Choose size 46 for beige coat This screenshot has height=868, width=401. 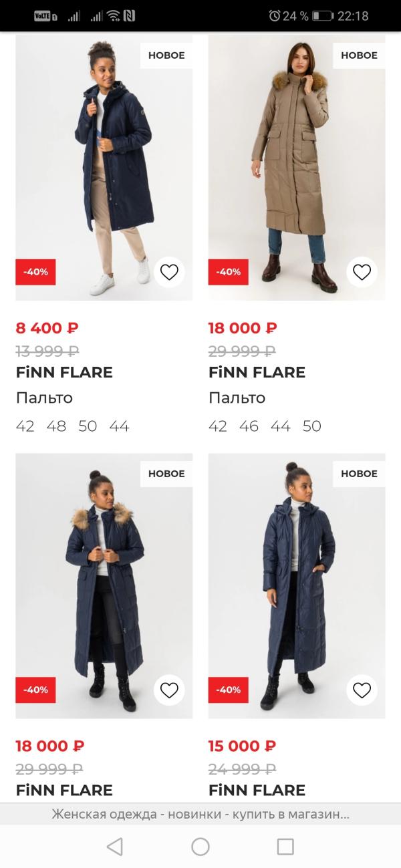(x=249, y=426)
